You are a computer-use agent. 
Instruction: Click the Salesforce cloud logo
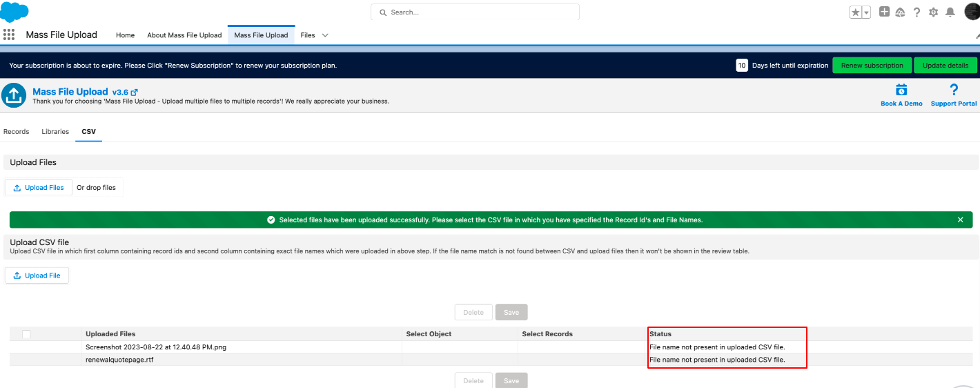click(14, 12)
